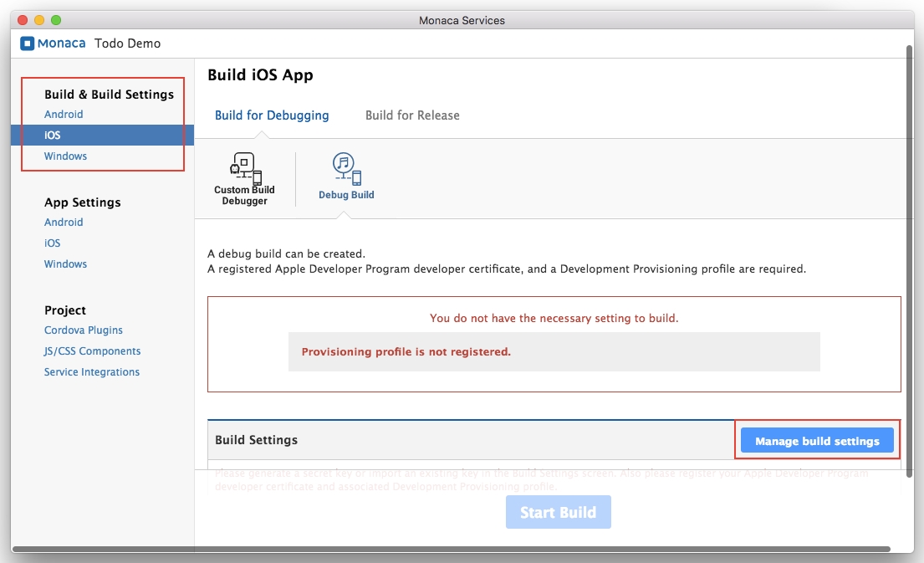Viewport: 924px width, 563px height.
Task: Close the Monaca Services window
Action: pos(23,20)
